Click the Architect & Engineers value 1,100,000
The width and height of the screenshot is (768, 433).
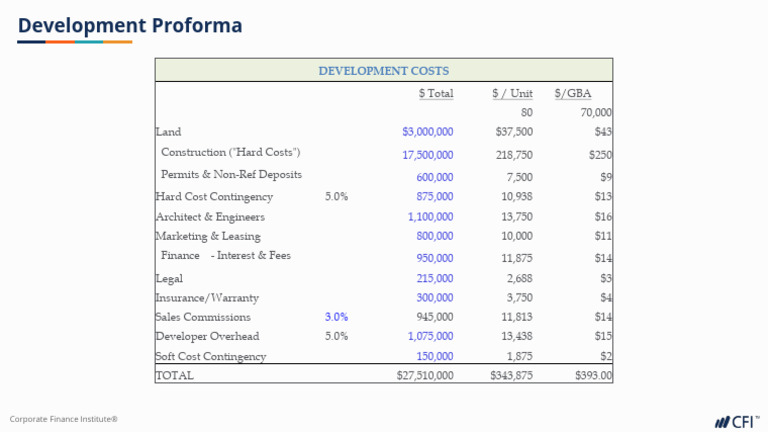pyautogui.click(x=430, y=217)
